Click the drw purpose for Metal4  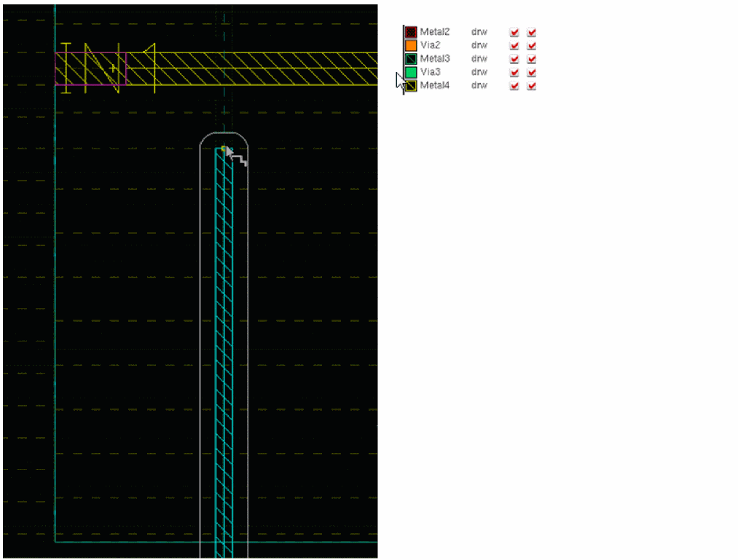click(x=479, y=86)
